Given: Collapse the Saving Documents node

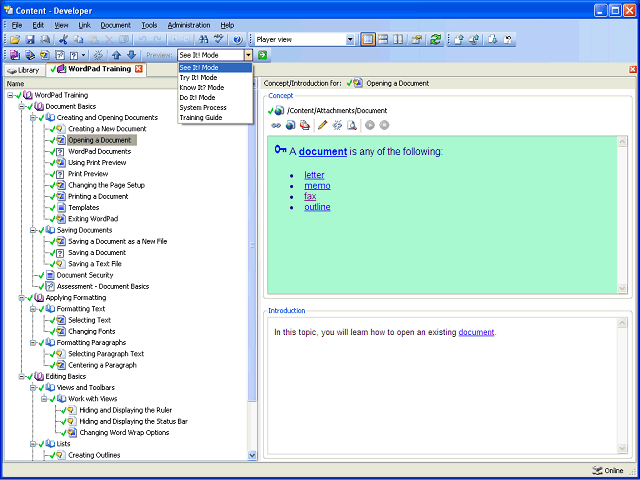Looking at the screenshot, I should click(33, 230).
